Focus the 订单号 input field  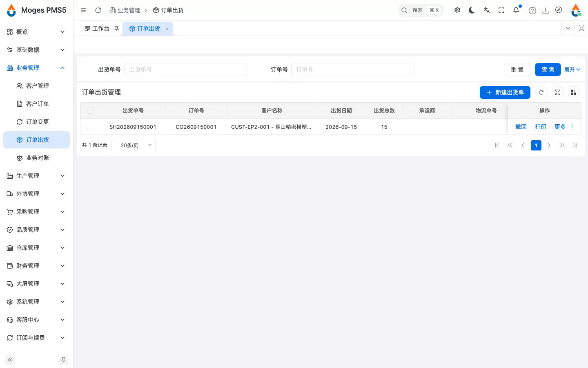click(x=353, y=70)
